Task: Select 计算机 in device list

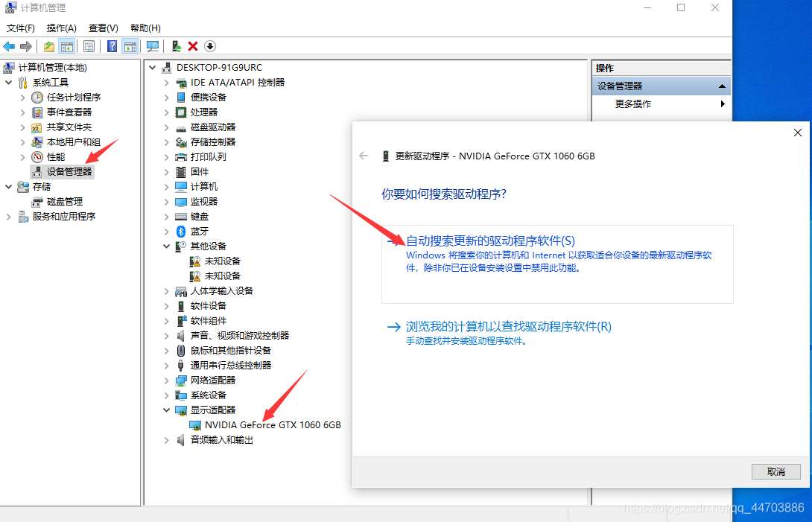Action: coord(204,187)
